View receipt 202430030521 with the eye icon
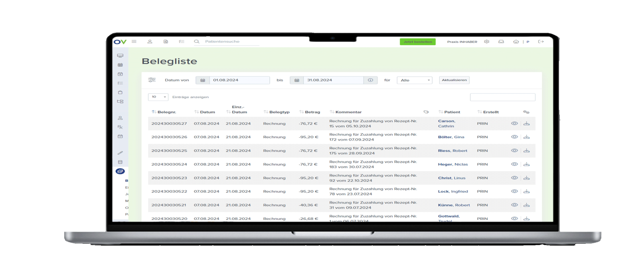Viewport: 644px width, 279px height. [x=514, y=205]
